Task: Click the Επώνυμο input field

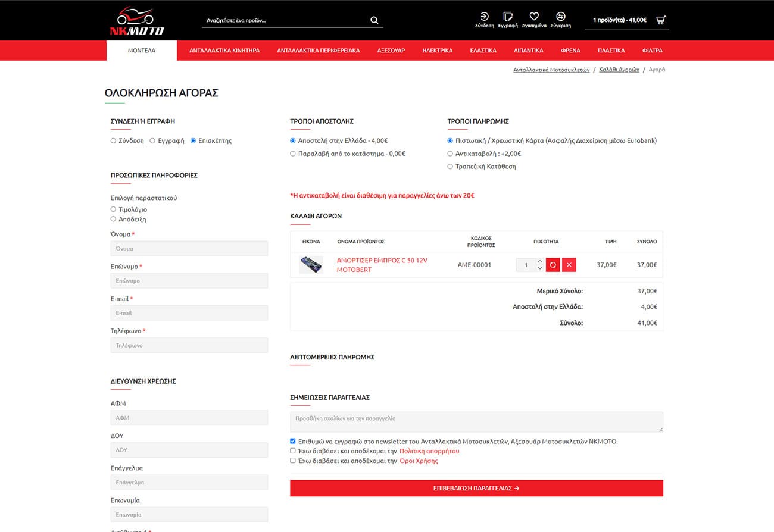Action: [189, 281]
